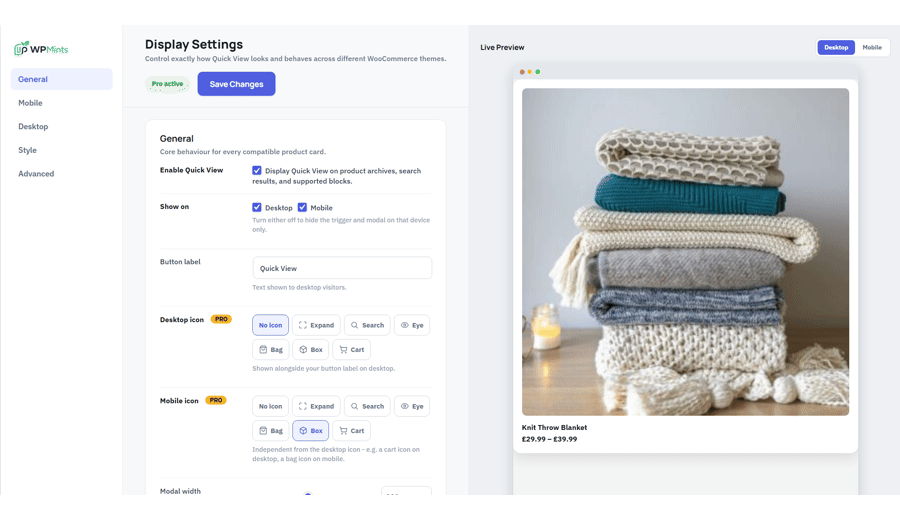Click the £29.99 – £39.99 price text
The image size is (900, 520).
pos(549,439)
